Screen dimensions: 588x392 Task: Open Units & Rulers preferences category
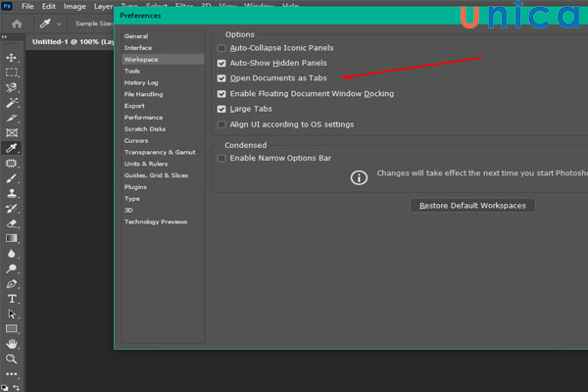click(146, 164)
